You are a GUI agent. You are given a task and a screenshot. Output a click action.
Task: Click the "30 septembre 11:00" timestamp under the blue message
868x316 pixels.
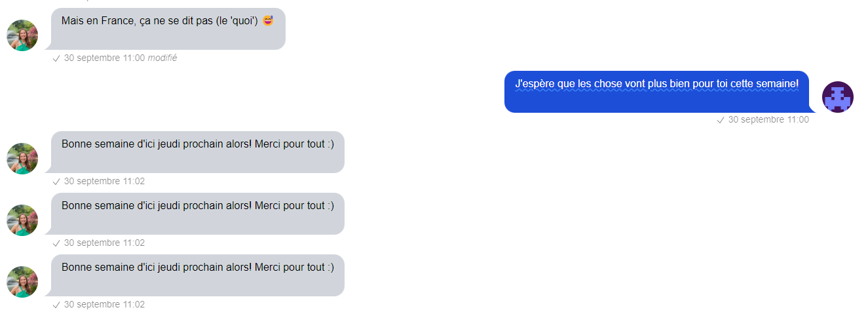click(x=768, y=119)
